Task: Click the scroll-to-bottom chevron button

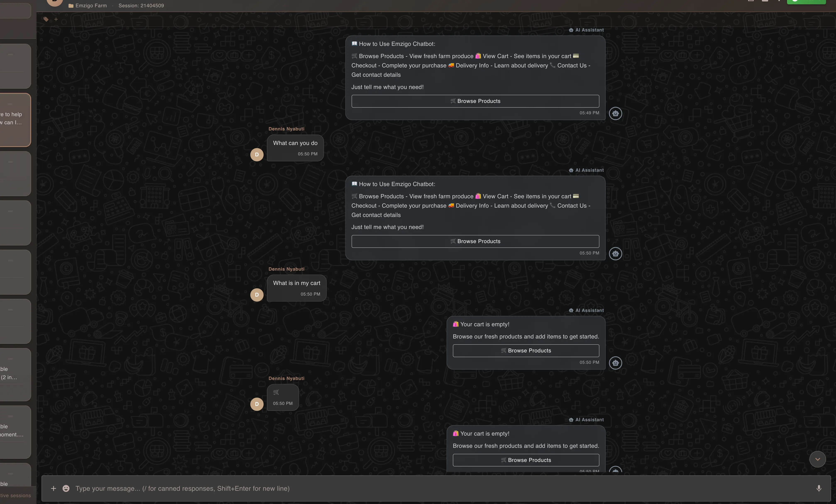Action: point(817,459)
